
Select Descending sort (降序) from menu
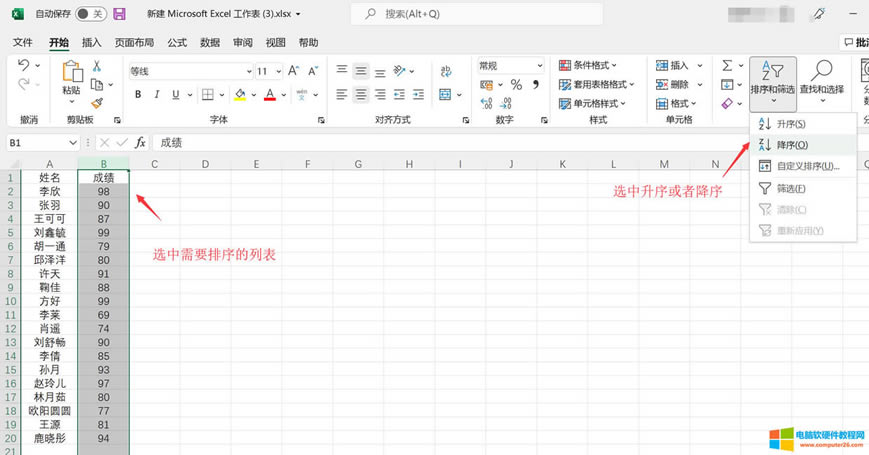tap(792, 145)
